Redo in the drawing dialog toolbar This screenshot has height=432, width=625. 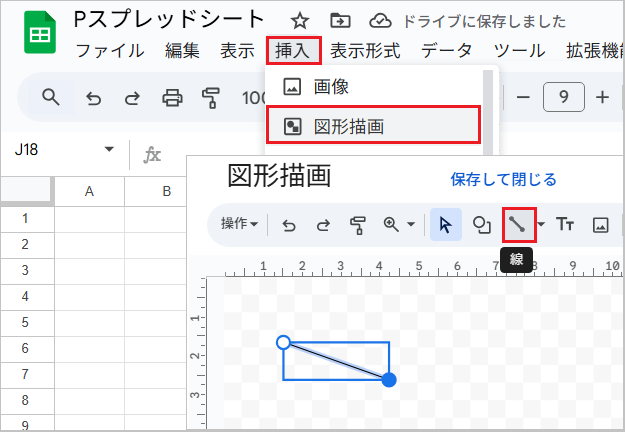pos(323,225)
